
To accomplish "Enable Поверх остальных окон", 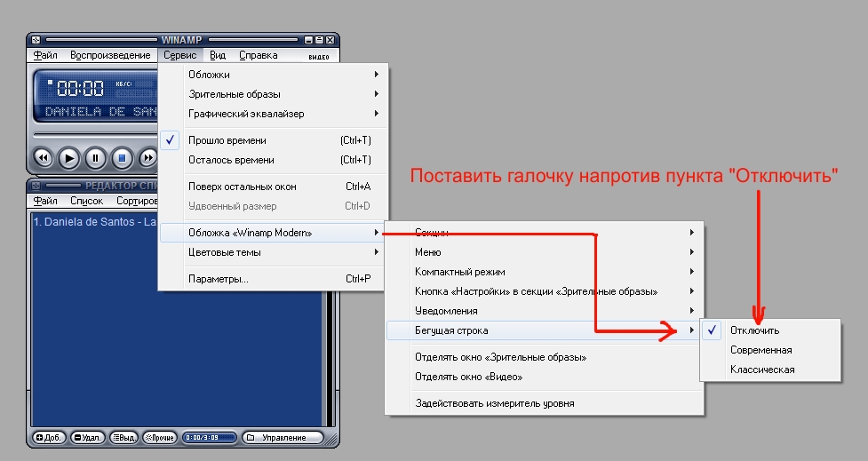I will pos(274,187).
